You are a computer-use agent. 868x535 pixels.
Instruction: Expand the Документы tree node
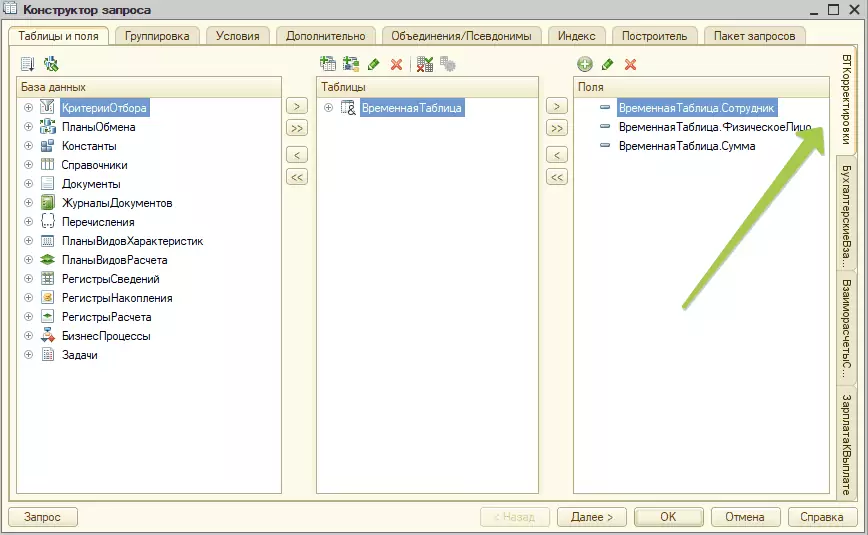tap(28, 184)
